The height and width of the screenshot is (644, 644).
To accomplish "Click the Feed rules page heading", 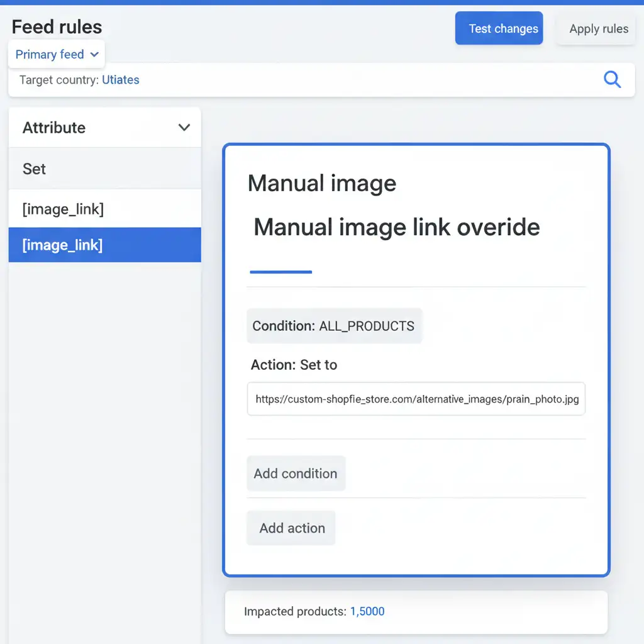I will (x=57, y=27).
